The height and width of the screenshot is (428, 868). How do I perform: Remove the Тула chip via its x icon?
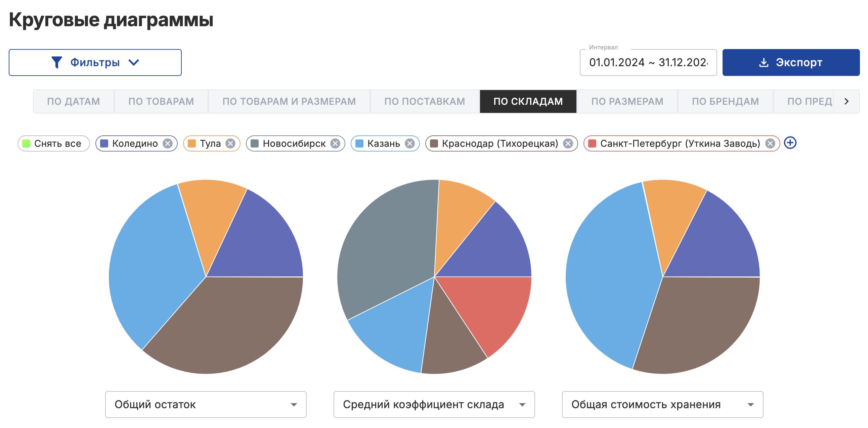pyautogui.click(x=230, y=143)
